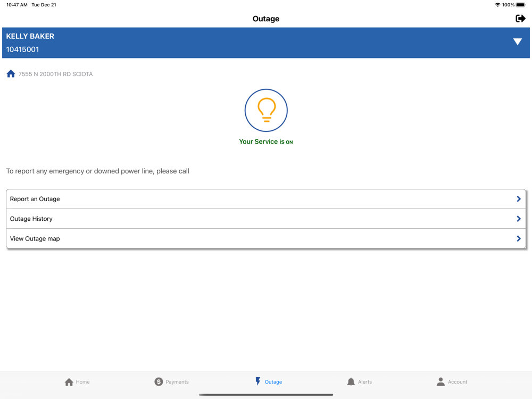Switch to the Account tab label
Viewport: 532px width, 399px height.
click(x=458, y=382)
